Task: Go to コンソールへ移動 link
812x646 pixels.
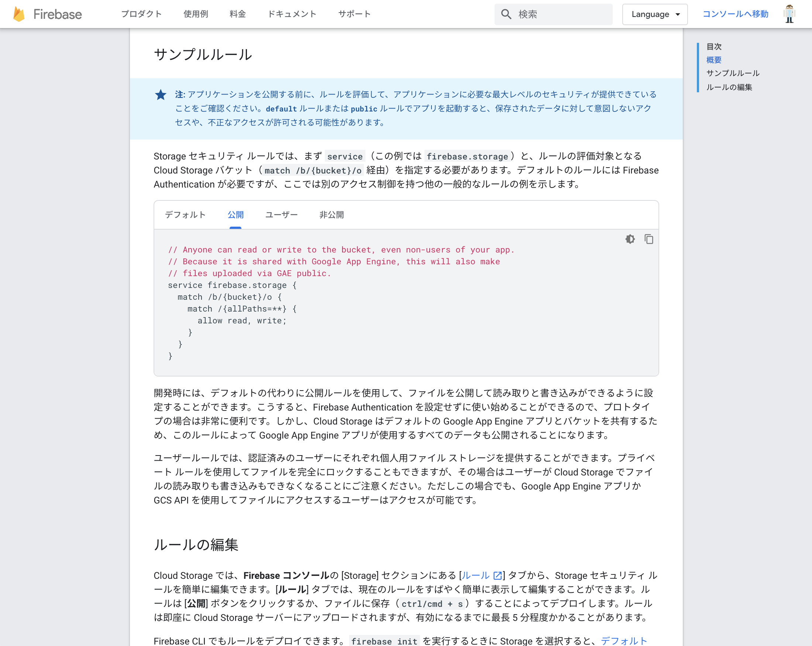Action: (735, 14)
